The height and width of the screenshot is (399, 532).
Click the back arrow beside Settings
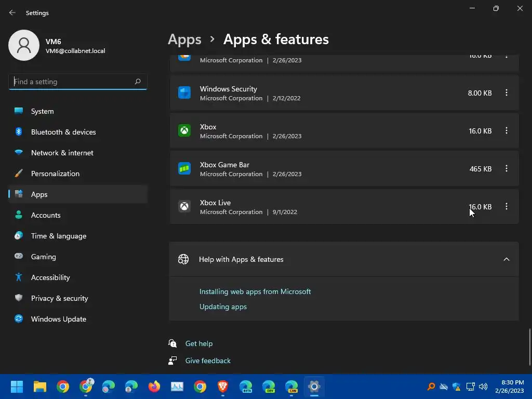click(x=12, y=12)
